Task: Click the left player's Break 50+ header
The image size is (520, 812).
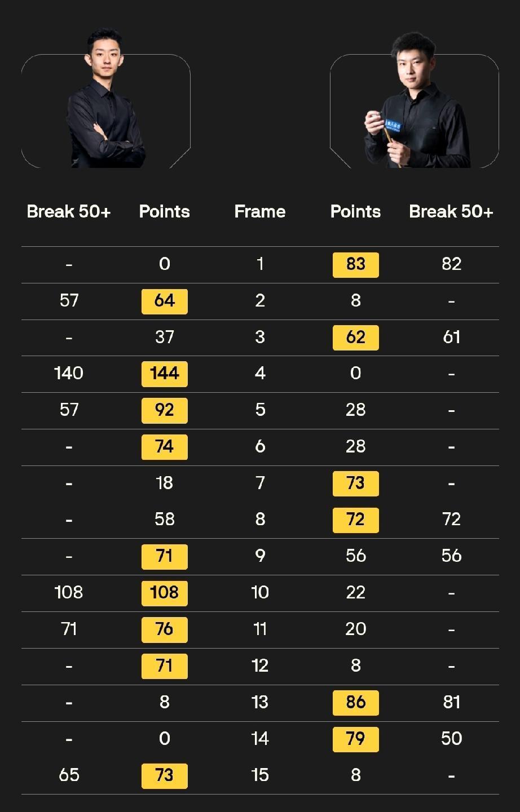Action: pos(69,212)
